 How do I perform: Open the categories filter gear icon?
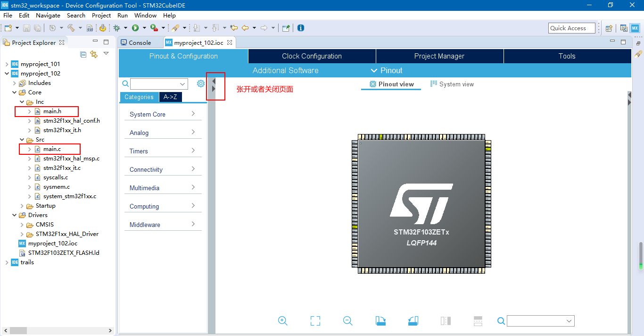point(200,84)
